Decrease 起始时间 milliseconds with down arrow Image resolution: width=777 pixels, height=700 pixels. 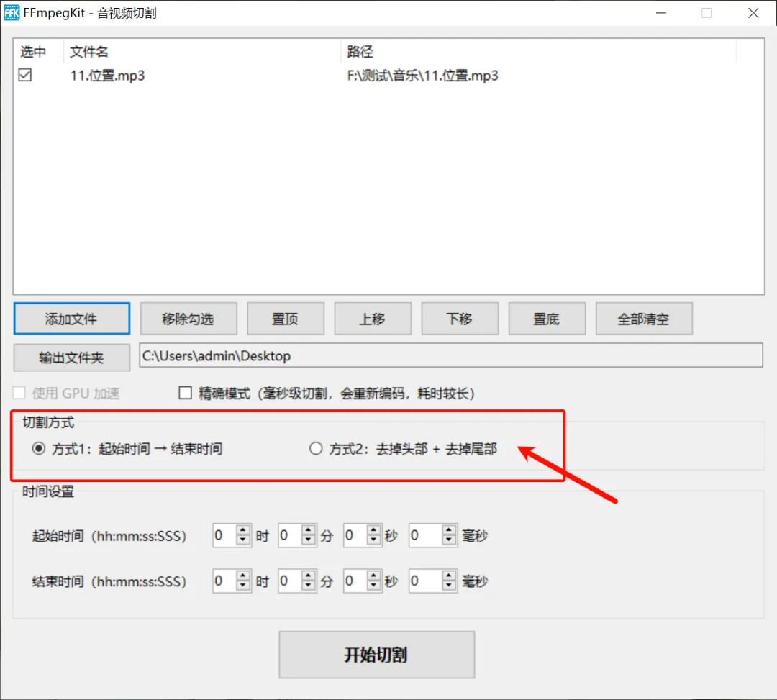[x=449, y=540]
